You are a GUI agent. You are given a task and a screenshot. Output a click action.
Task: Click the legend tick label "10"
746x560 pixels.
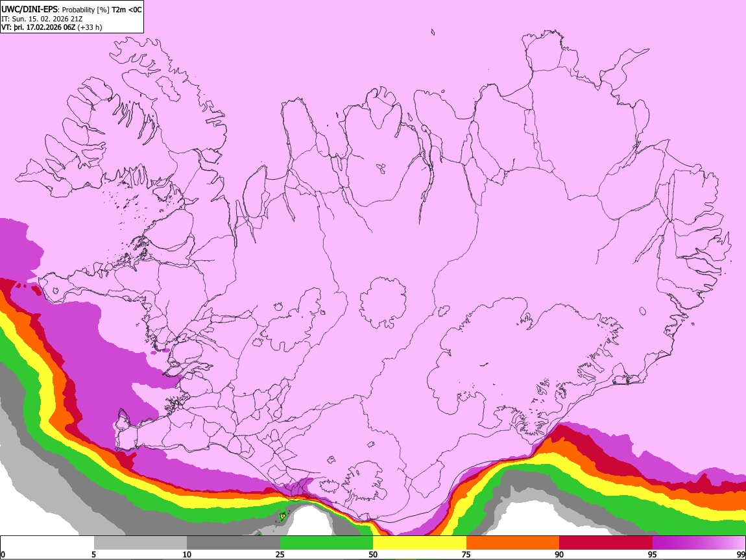[187, 555]
